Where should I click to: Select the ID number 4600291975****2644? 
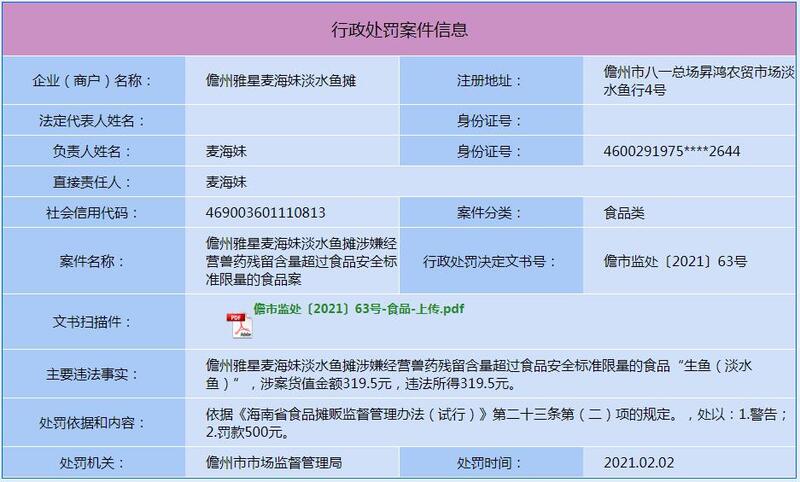pos(675,151)
